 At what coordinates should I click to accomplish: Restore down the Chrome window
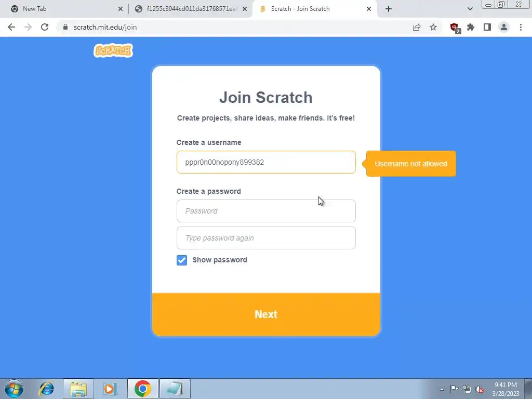click(501, 5)
